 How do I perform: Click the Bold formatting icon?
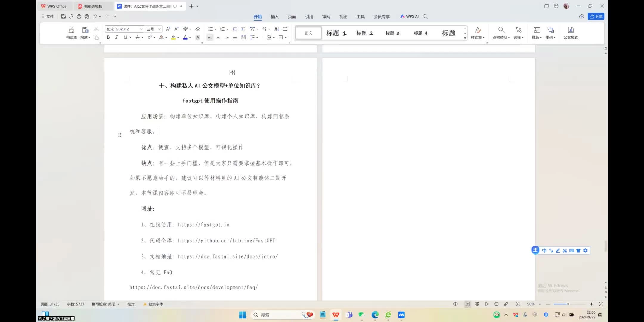click(108, 37)
